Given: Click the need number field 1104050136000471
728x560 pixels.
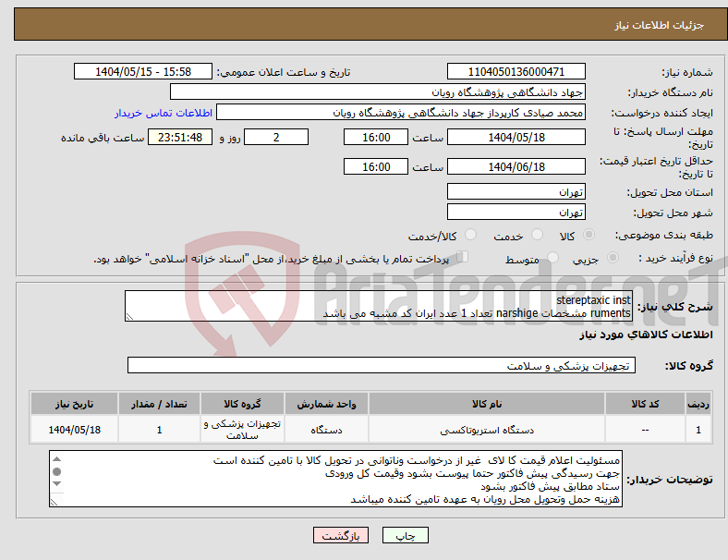Looking at the screenshot, I should click(516, 71).
